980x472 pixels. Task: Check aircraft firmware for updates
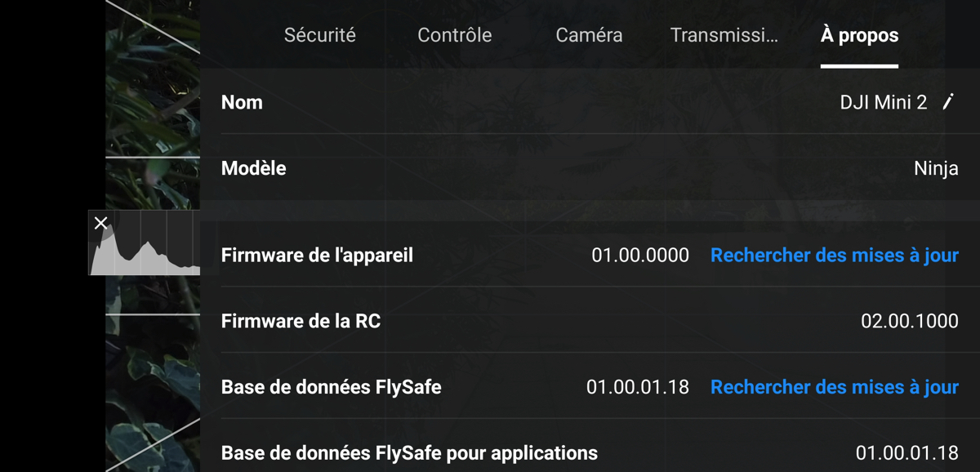click(x=834, y=256)
